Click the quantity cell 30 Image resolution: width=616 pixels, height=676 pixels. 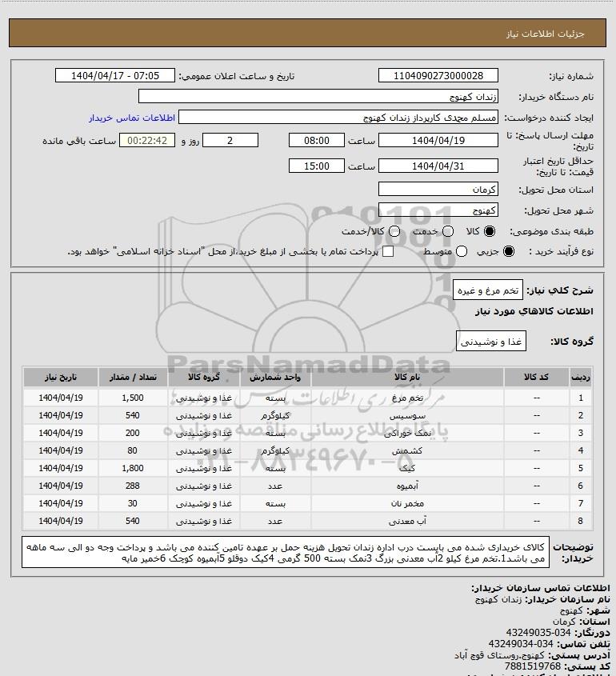coord(132,503)
